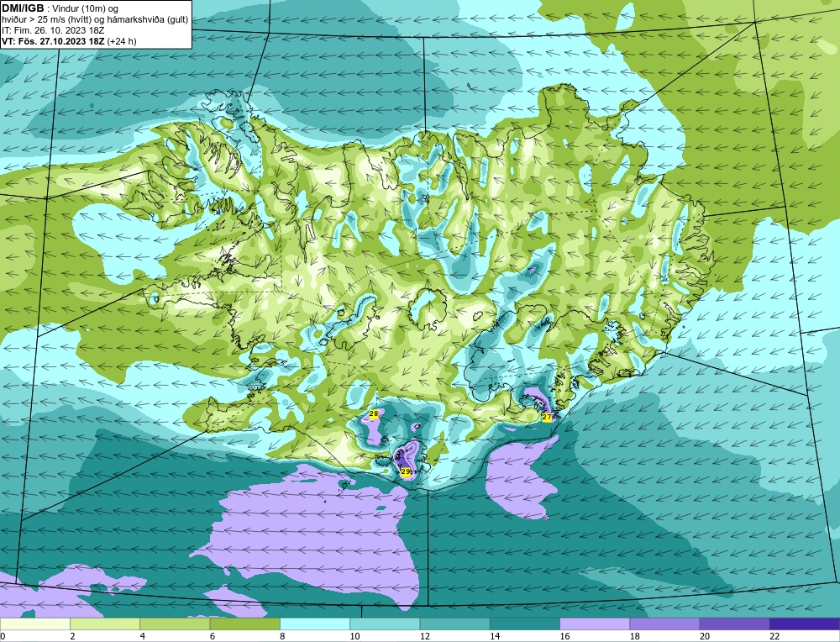Screen dimensions: 840x642
Task: Click the 8-10 m/s light cyan legend swatch
Action: (315, 624)
